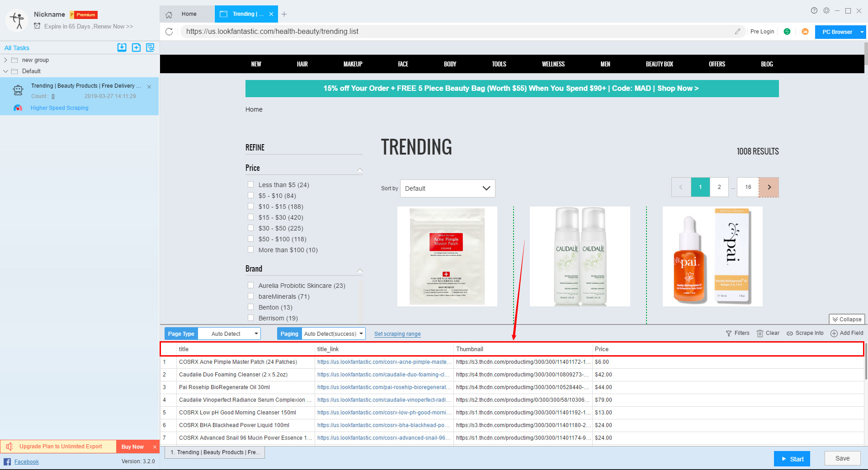Check the bareMinerals brand filter
The image size is (868, 470).
pos(250,296)
